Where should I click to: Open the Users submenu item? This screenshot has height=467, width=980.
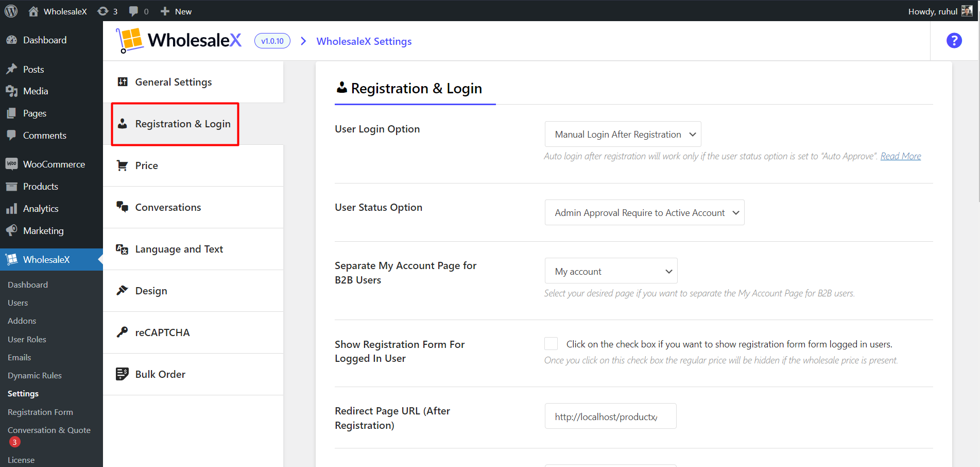tap(18, 303)
